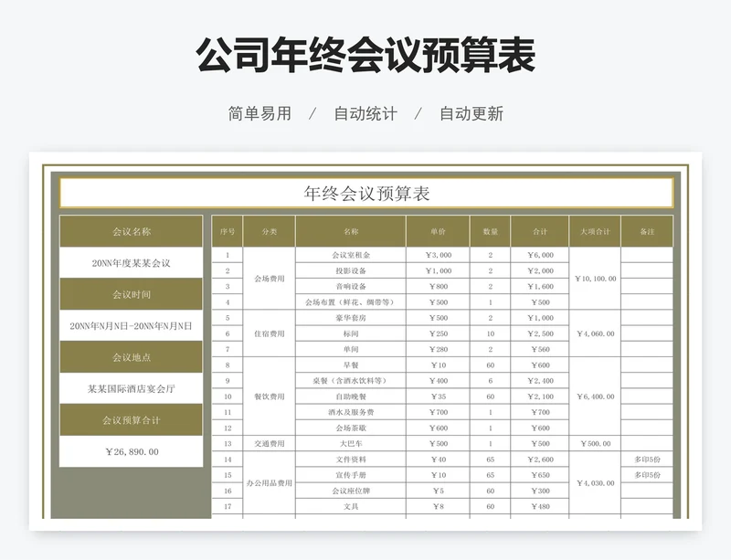Click the 多印5份 remark for 宣传手册
Image resolution: width=731 pixels, height=560 pixels.
647,475
